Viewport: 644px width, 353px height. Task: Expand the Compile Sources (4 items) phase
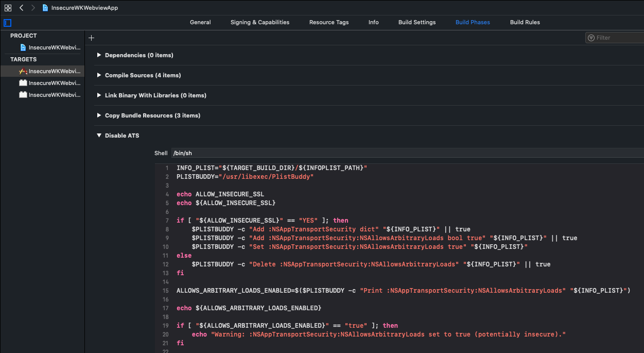pos(99,75)
